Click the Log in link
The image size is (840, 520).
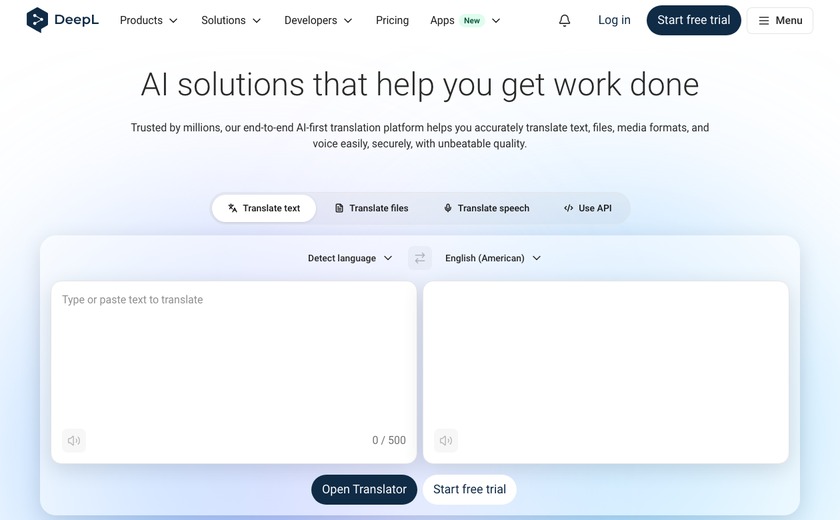pyautogui.click(x=614, y=20)
